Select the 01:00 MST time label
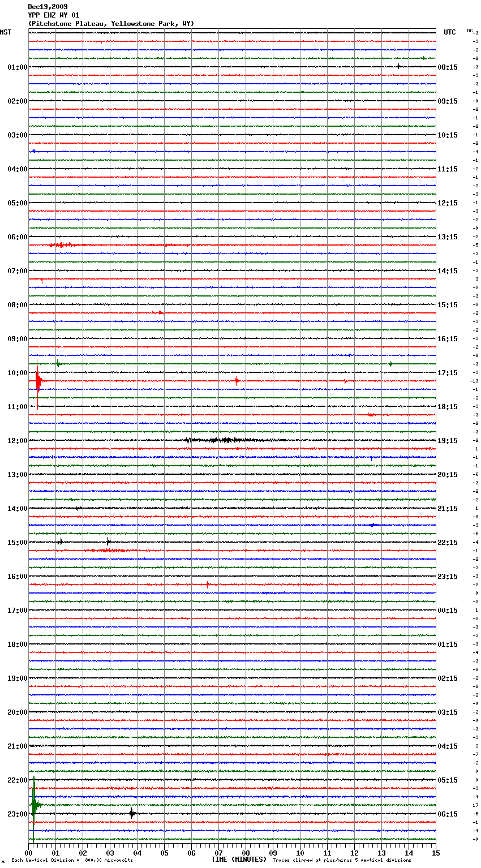Image resolution: width=481 pixels, height=868 pixels. tap(18, 67)
